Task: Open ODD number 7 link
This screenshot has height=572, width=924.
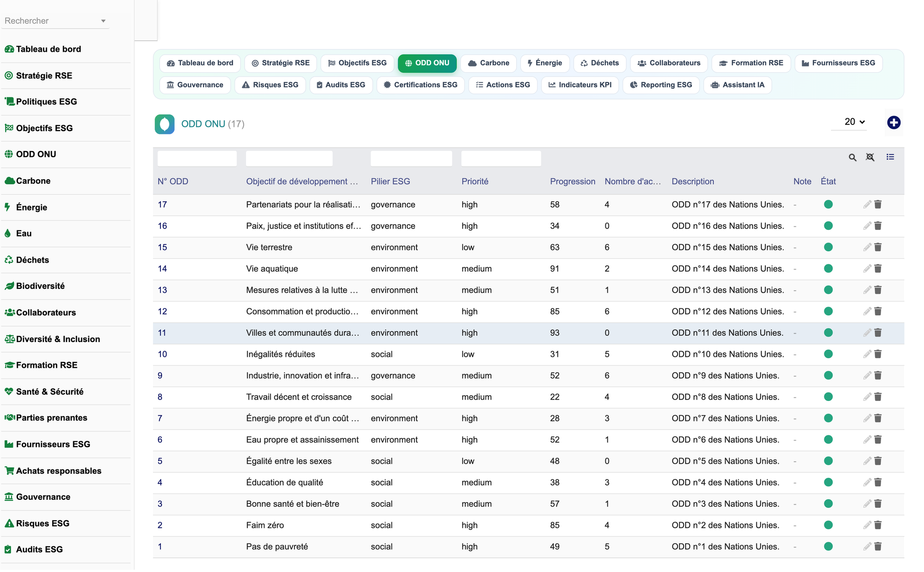Action: (160, 419)
